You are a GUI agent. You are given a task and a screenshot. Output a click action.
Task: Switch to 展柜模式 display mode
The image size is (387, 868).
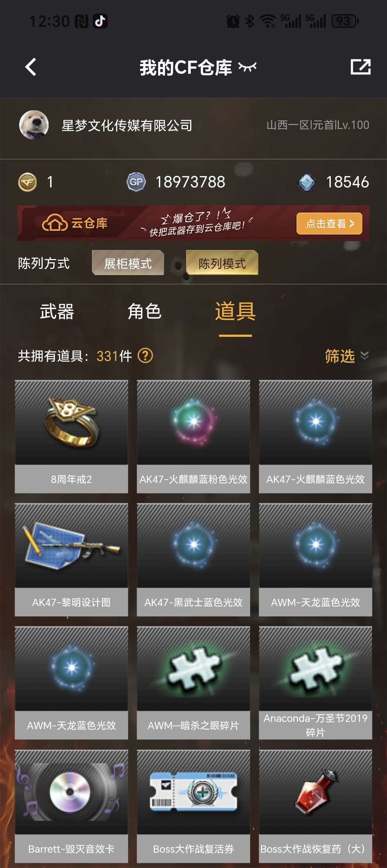coord(128,263)
